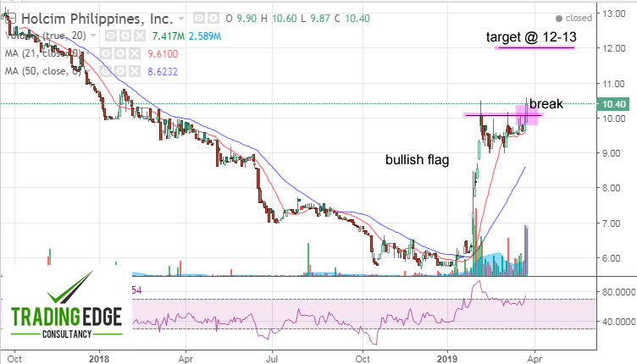This screenshot has width=637, height=364.
Task: Hide the Volume indicator with its eye icon
Action: (x=110, y=36)
